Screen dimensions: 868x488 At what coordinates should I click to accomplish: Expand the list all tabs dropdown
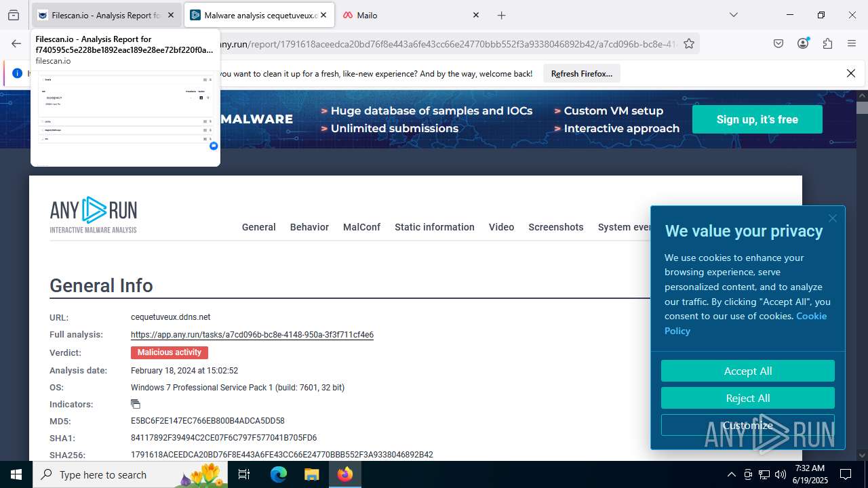[733, 15]
